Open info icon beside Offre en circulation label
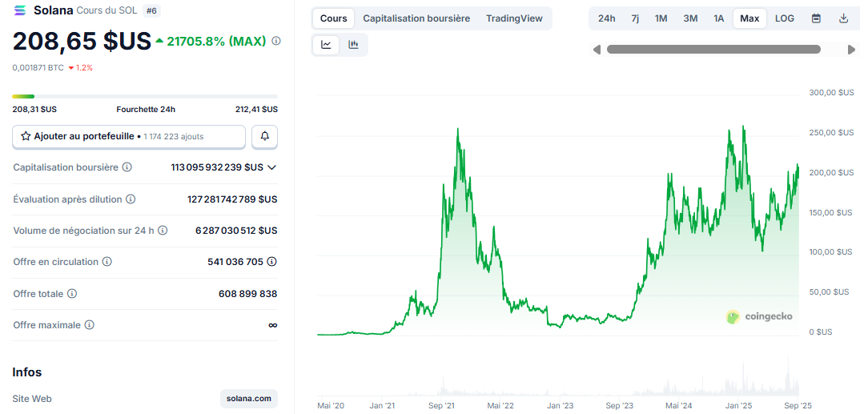 [x=106, y=262]
